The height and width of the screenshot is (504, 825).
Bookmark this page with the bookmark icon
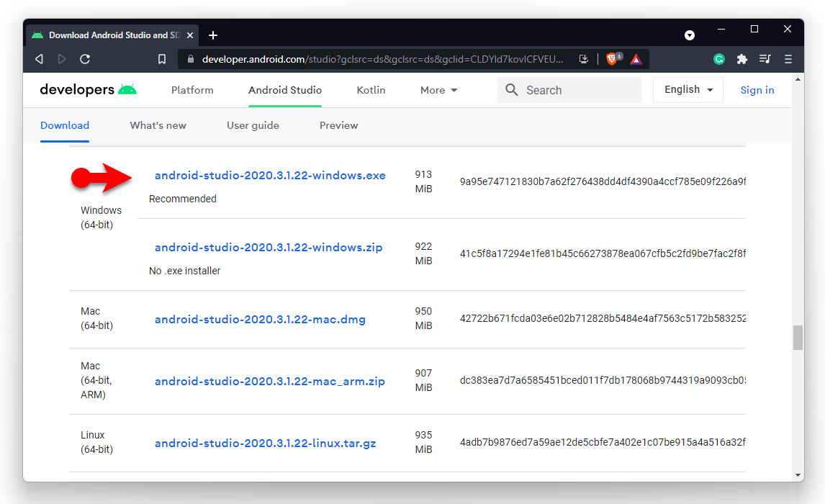point(162,59)
